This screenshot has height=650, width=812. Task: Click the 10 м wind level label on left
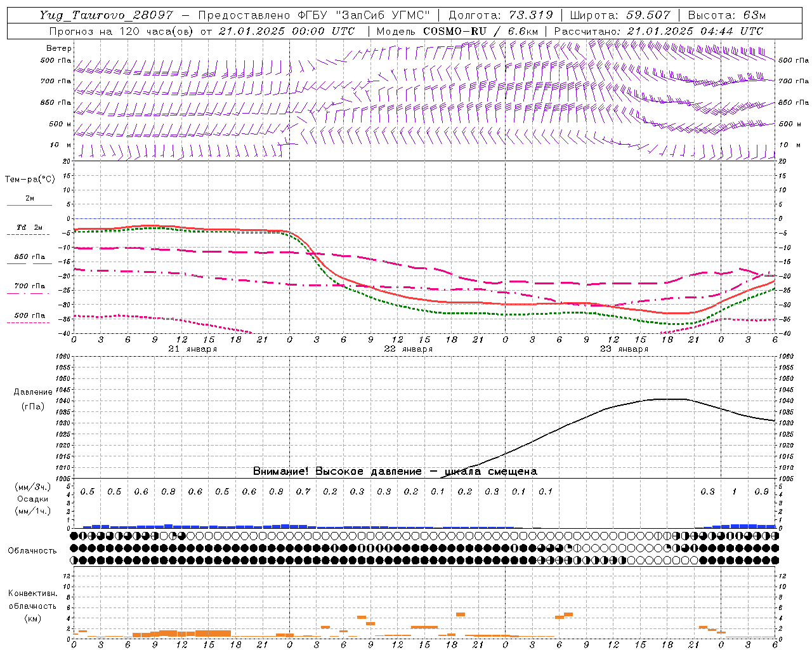[60, 145]
